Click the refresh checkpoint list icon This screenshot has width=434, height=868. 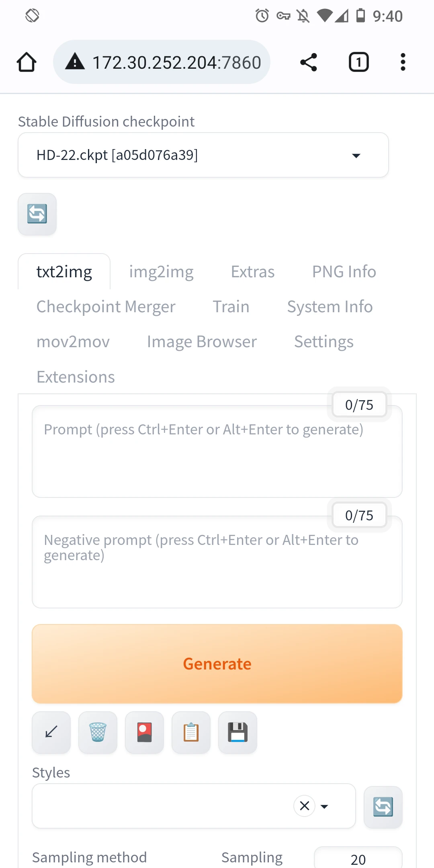click(x=37, y=214)
